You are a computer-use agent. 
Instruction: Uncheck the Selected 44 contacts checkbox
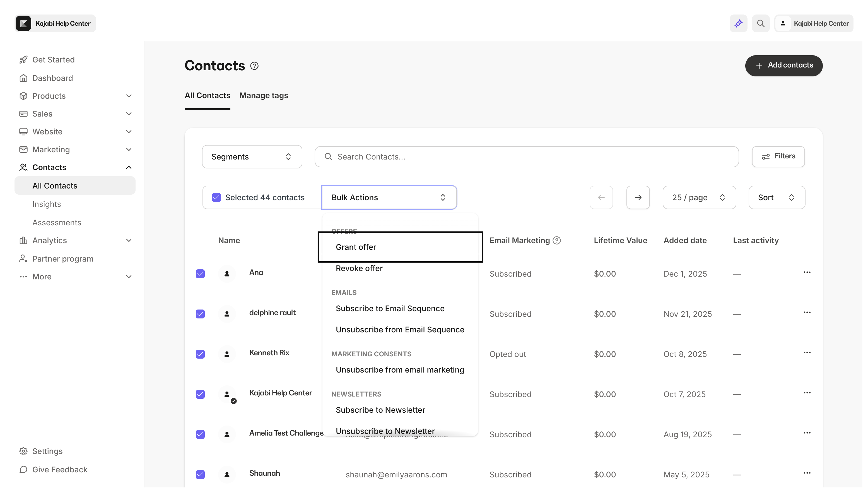pyautogui.click(x=216, y=197)
